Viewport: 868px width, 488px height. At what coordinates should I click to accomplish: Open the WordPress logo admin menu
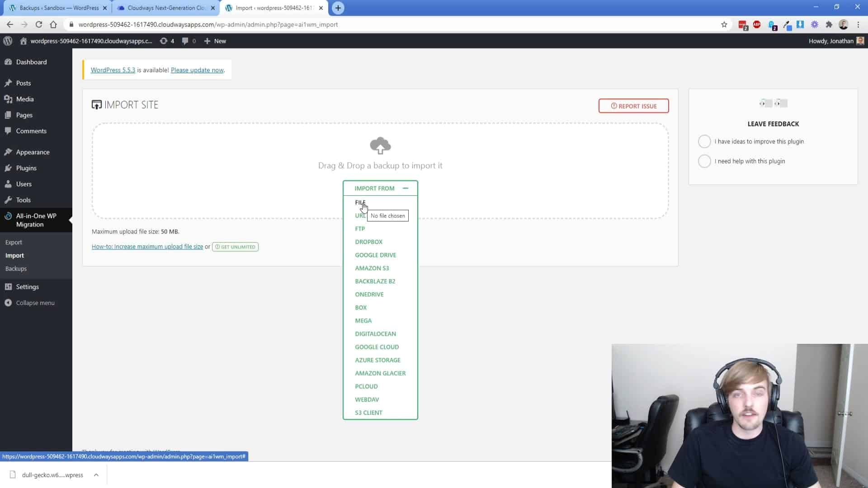(x=8, y=41)
